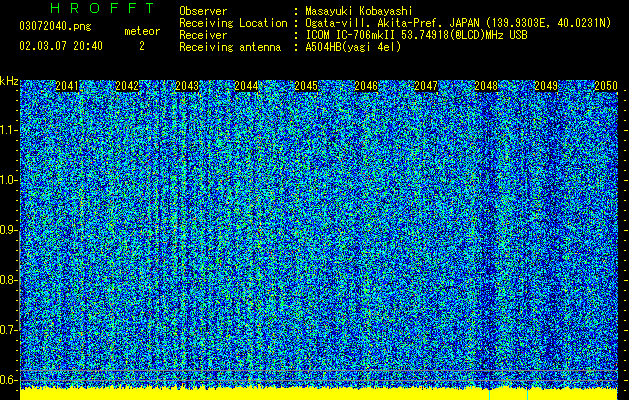Click the meteor count label
This screenshot has width=629, height=400.
[x=142, y=31]
